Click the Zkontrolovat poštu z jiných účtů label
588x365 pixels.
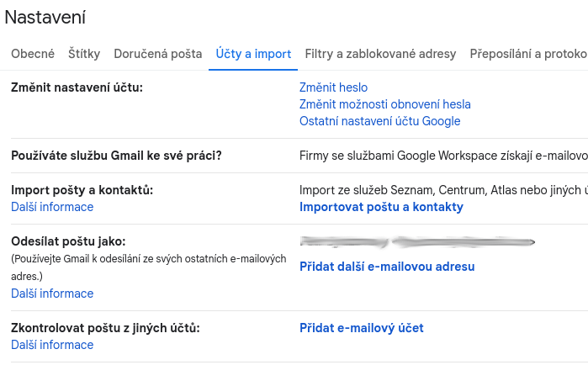pos(105,328)
